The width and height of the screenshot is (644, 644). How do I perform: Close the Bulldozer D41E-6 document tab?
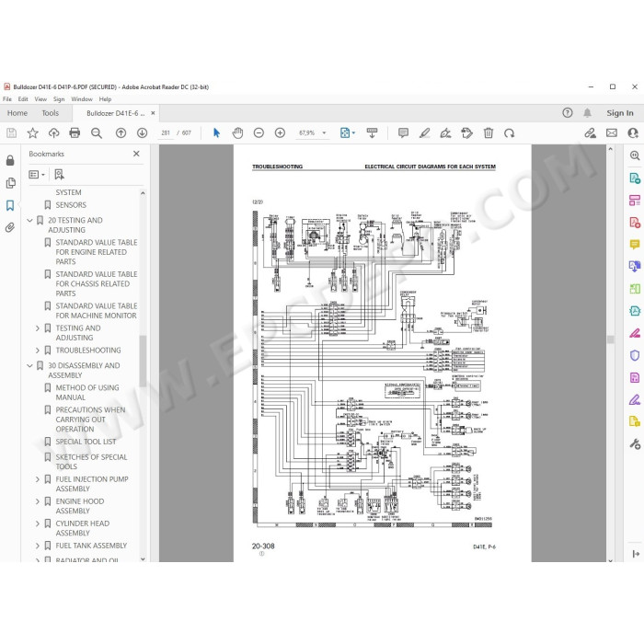pos(153,113)
